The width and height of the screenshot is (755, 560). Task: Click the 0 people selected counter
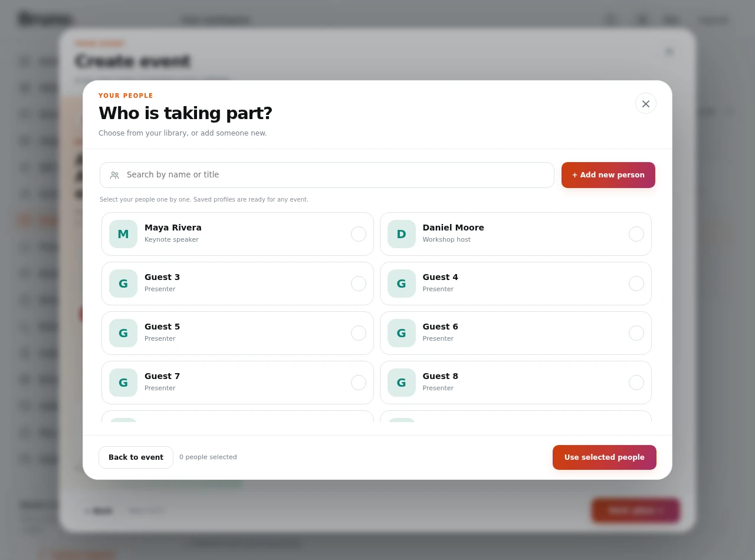(x=208, y=457)
